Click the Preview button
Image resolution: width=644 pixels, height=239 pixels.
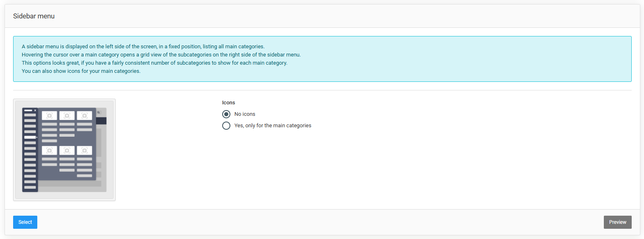(x=617, y=222)
